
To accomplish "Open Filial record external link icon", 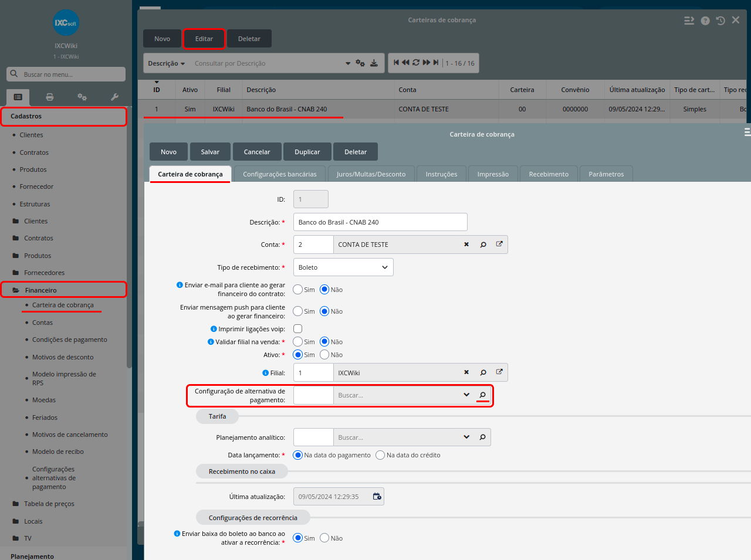I will 499,372.
